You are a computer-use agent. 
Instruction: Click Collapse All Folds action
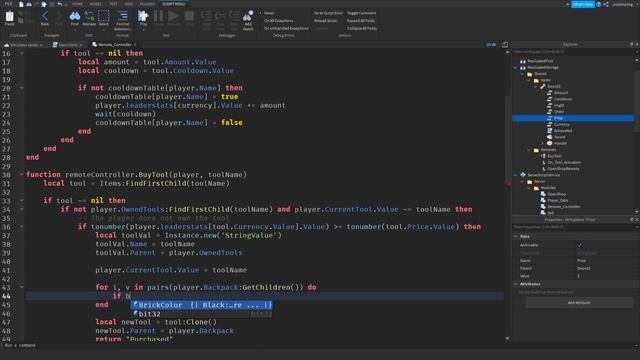tap(362, 29)
